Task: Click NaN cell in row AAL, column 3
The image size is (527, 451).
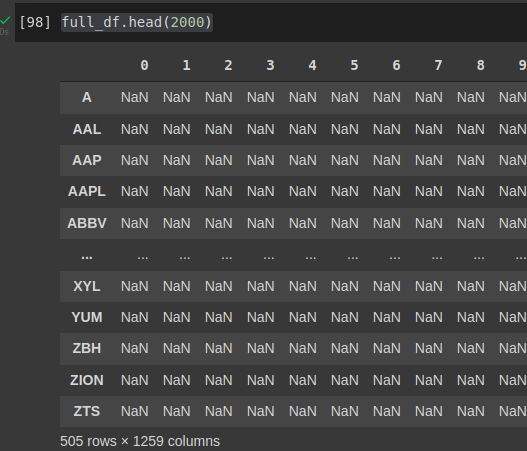Action: (x=261, y=129)
